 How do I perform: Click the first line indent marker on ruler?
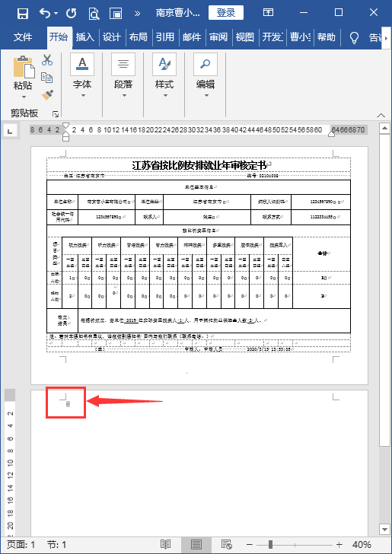point(65,126)
